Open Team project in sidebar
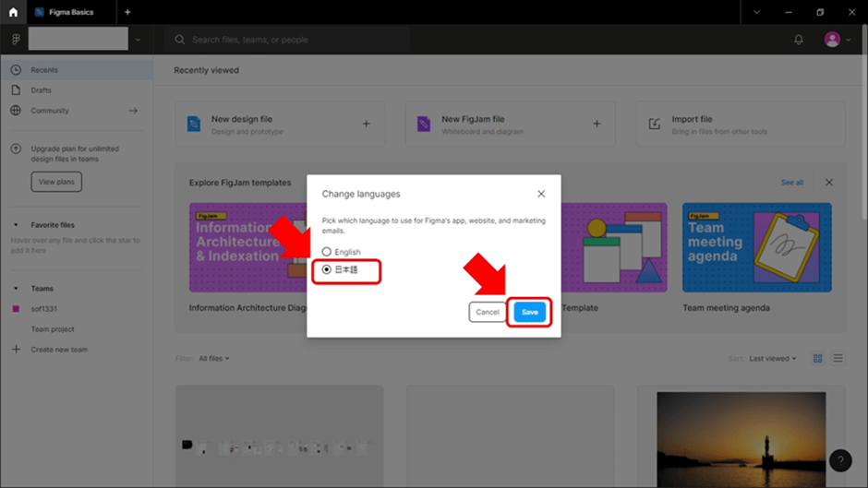 click(x=53, y=329)
